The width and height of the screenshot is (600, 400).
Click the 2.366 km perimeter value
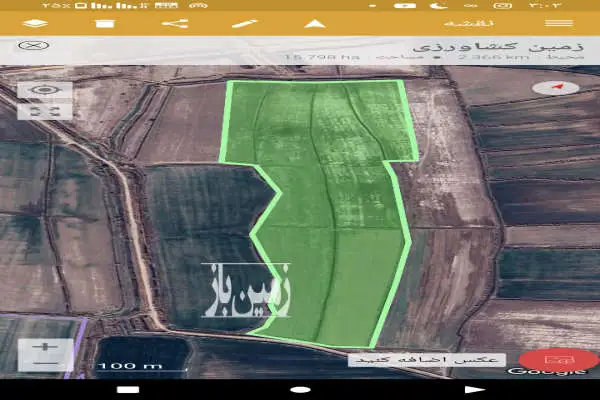click(494, 57)
